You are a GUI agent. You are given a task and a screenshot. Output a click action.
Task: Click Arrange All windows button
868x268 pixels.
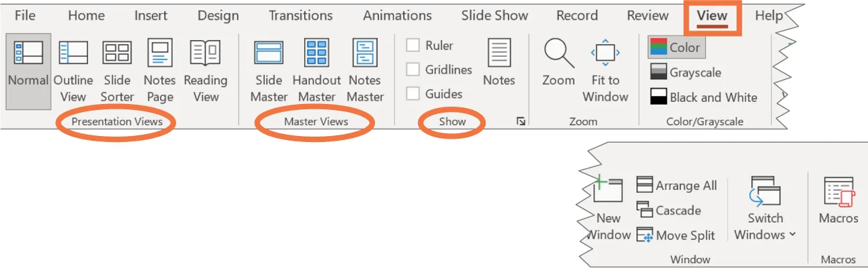click(677, 185)
